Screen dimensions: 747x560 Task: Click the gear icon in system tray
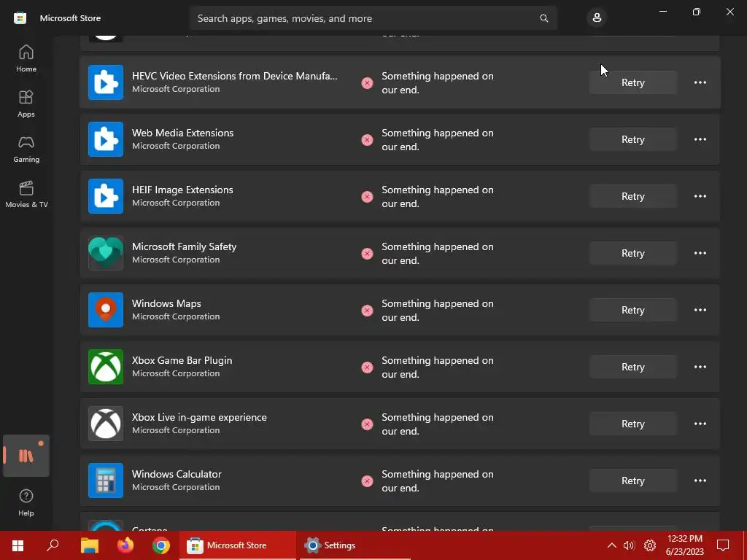coord(650,545)
